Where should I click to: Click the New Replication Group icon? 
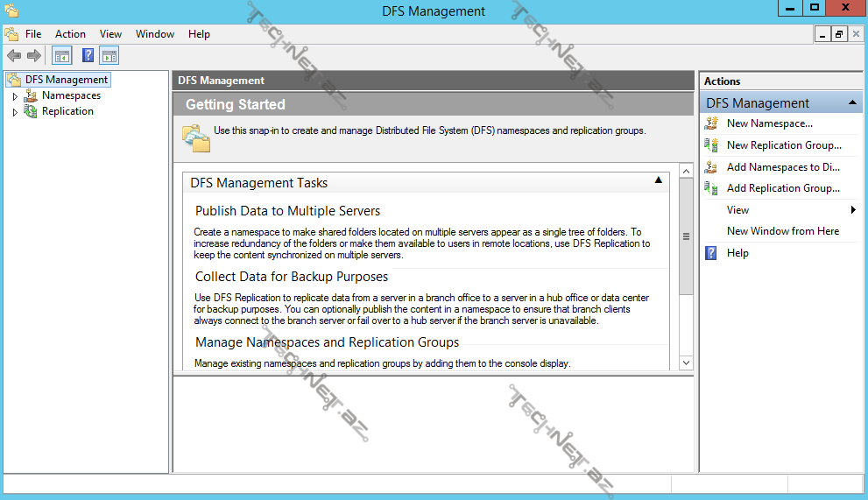pyautogui.click(x=711, y=145)
